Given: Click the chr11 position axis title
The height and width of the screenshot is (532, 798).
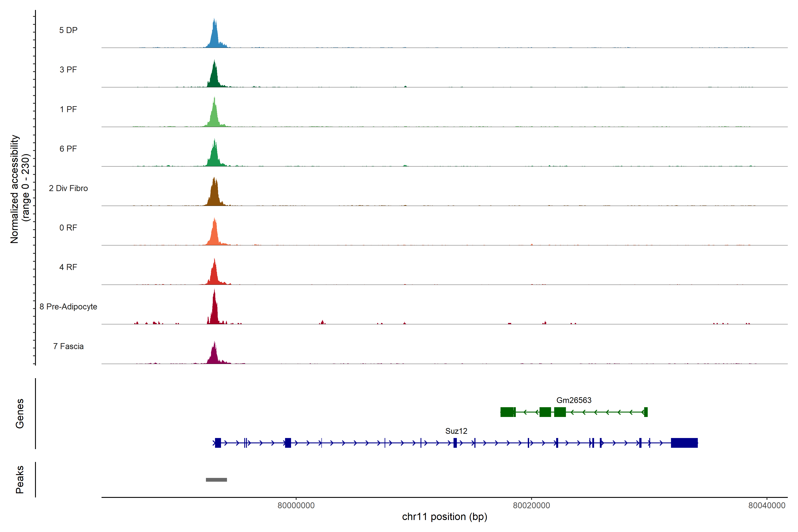Looking at the screenshot, I should (444, 517).
